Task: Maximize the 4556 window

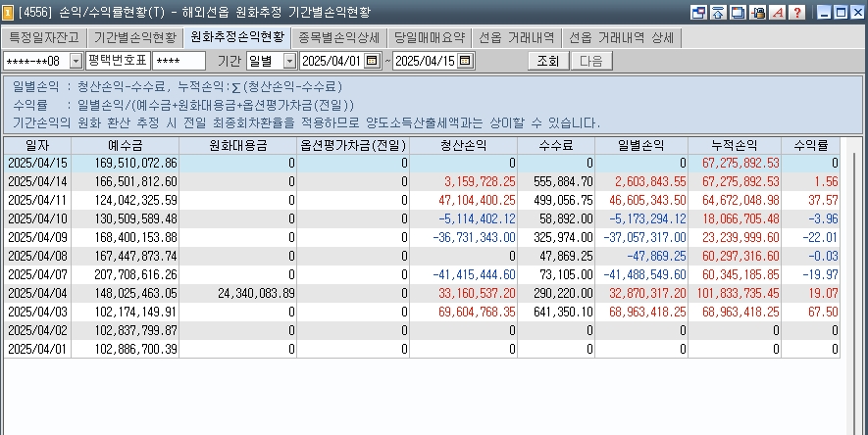Action: [841, 12]
